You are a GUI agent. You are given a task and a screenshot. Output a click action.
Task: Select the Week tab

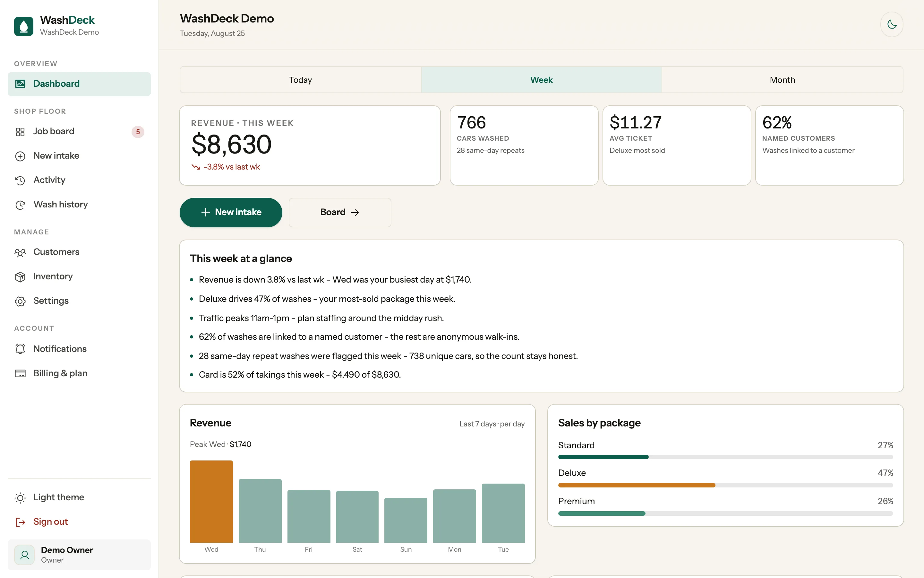[542, 80]
